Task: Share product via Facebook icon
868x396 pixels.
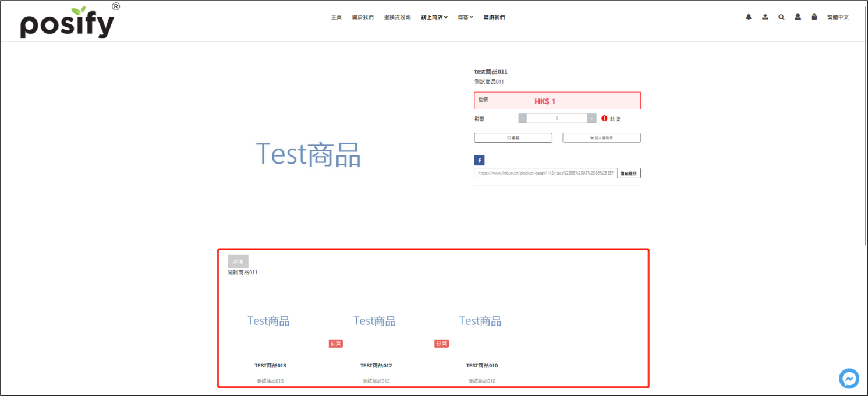Action: (479, 160)
